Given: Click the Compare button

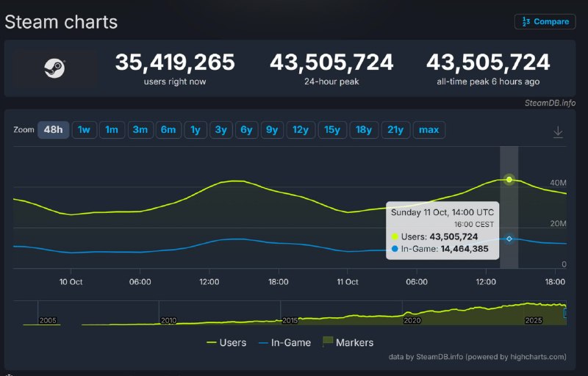Looking at the screenshot, I should [x=545, y=22].
